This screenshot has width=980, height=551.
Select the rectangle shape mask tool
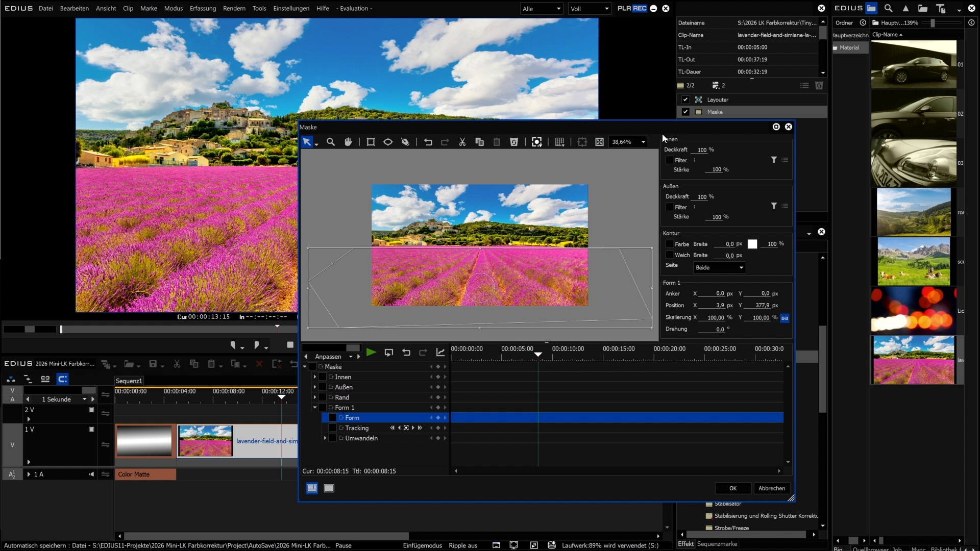coord(371,142)
